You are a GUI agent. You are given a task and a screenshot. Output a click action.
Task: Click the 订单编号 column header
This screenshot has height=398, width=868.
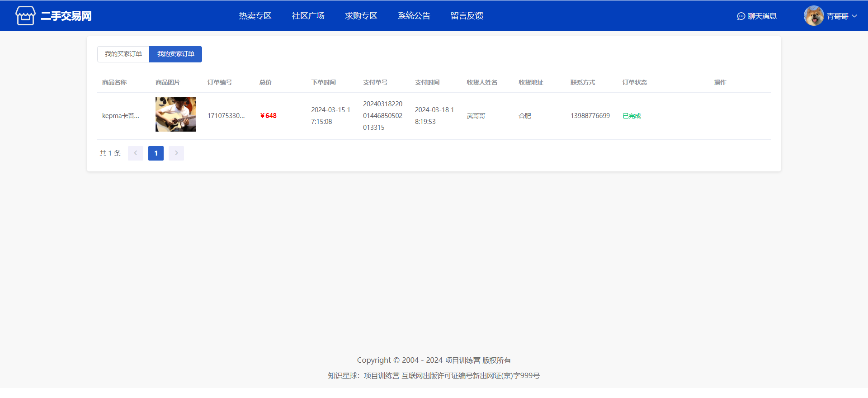(220, 82)
